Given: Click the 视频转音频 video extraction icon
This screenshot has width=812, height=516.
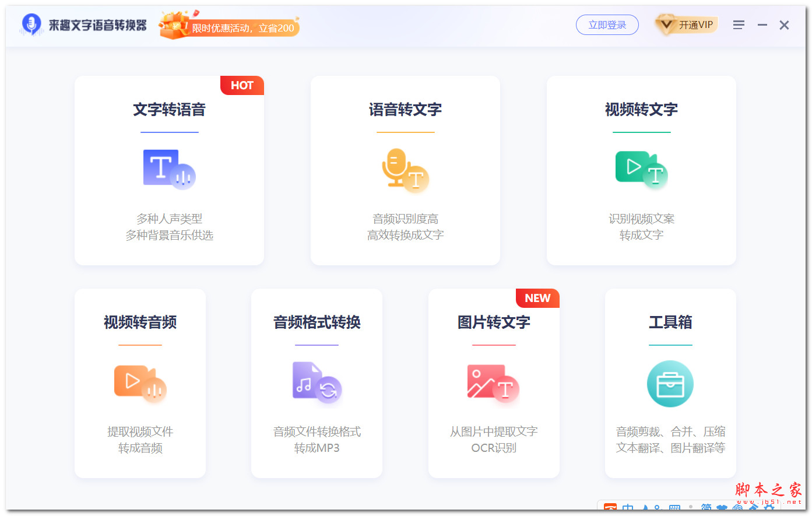Looking at the screenshot, I should pos(140,384).
